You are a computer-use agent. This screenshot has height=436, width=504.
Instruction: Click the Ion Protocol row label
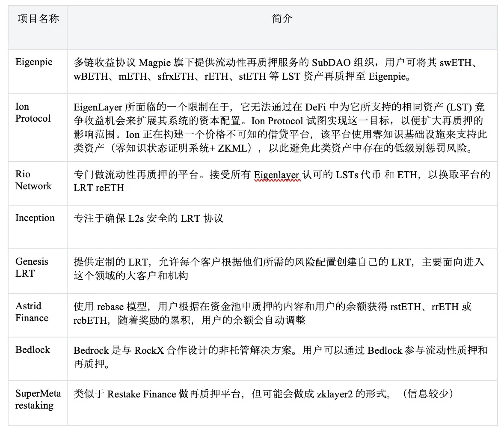33,112
